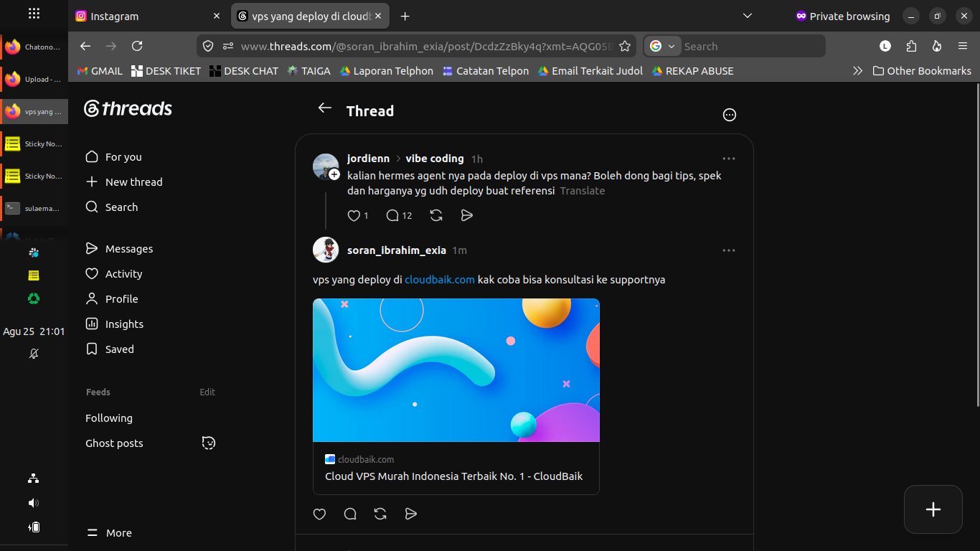Open browser Extensions panel
Screen dimensions: 980x551
[911, 46]
